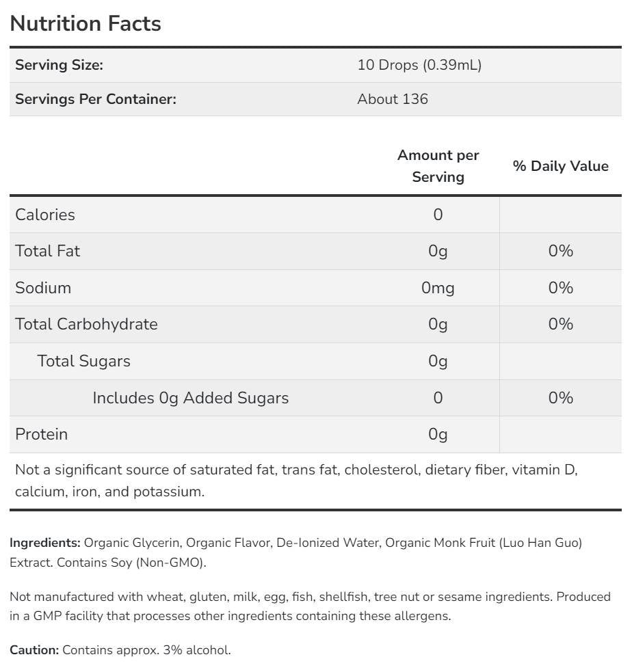Select the Calories row label

[x=45, y=215]
